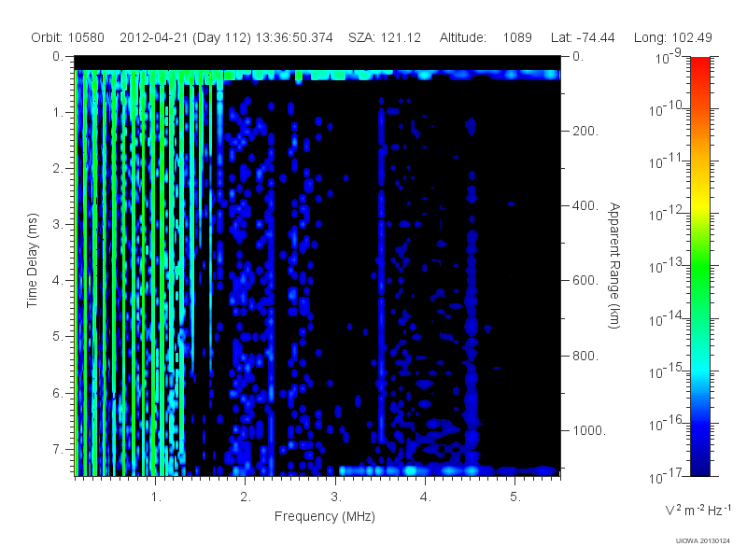The image size is (747, 560).
Task: Click the Time Delay (ms) axis title
Action: pos(32,260)
